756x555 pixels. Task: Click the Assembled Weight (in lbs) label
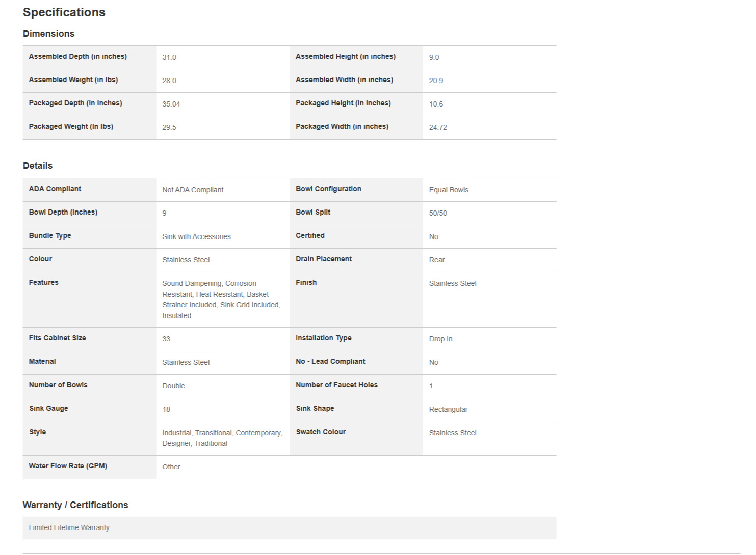(73, 80)
